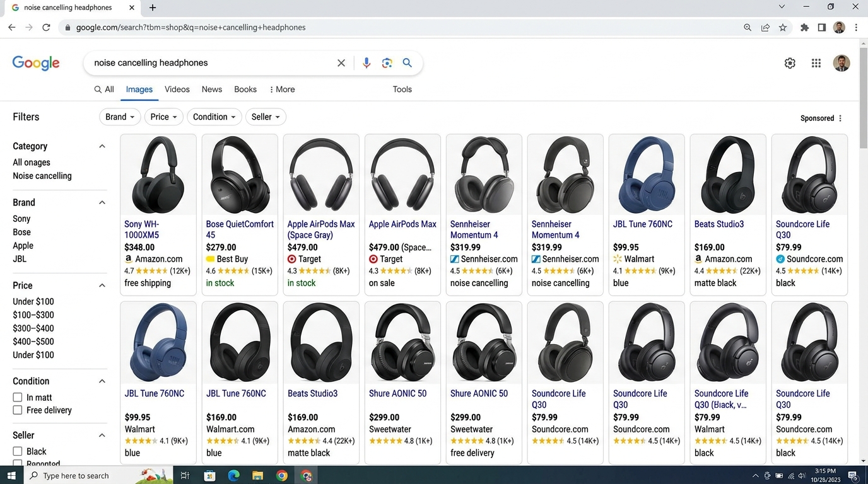Expand the More search menu
Image resolution: width=868 pixels, height=484 pixels.
(282, 89)
